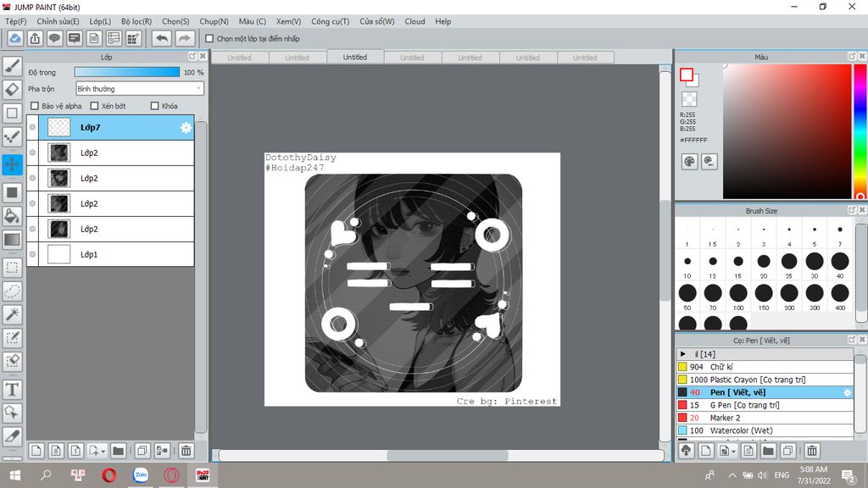Open the color palette icon in Màu panel

(689, 162)
